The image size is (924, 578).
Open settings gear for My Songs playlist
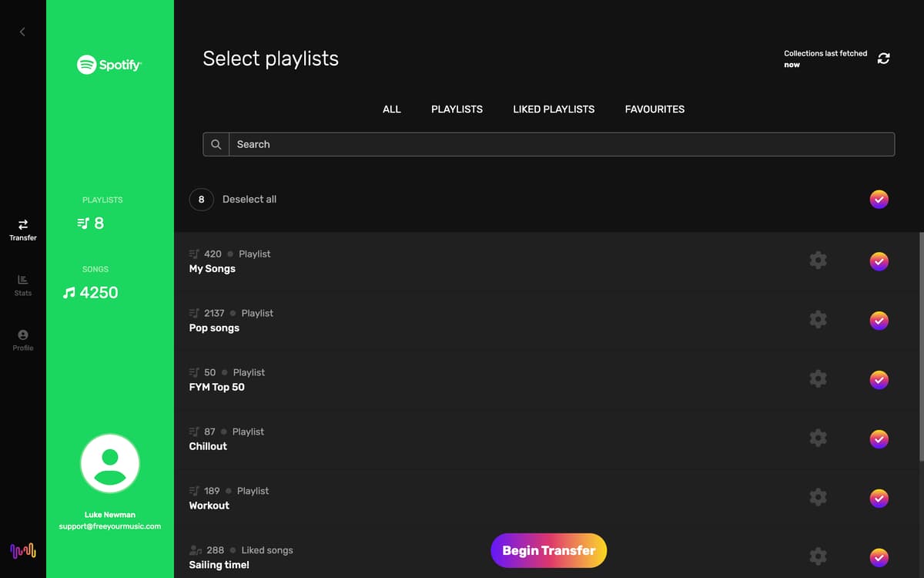tap(818, 260)
